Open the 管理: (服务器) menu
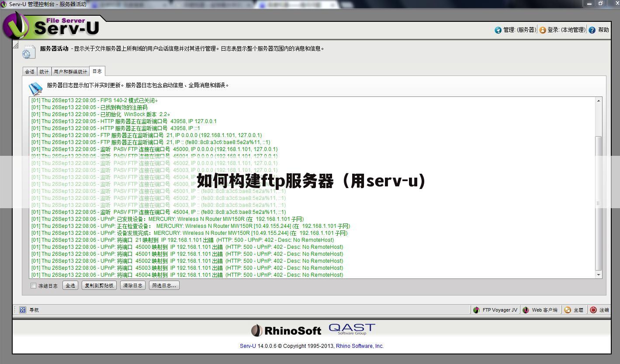The image size is (620, 364). (515, 30)
